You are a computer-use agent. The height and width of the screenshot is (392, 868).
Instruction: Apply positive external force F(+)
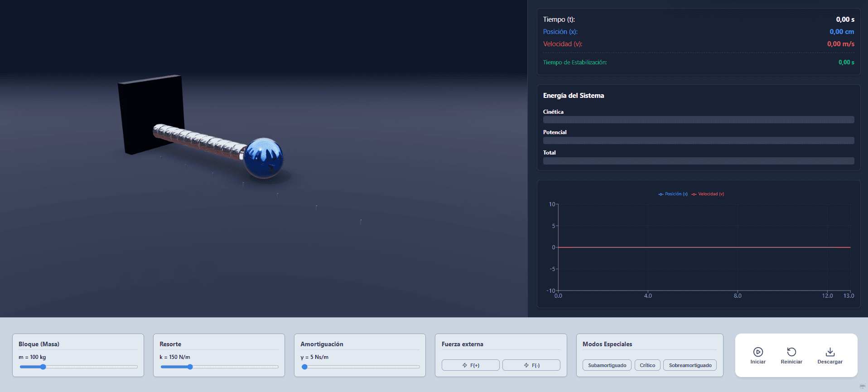click(x=470, y=365)
